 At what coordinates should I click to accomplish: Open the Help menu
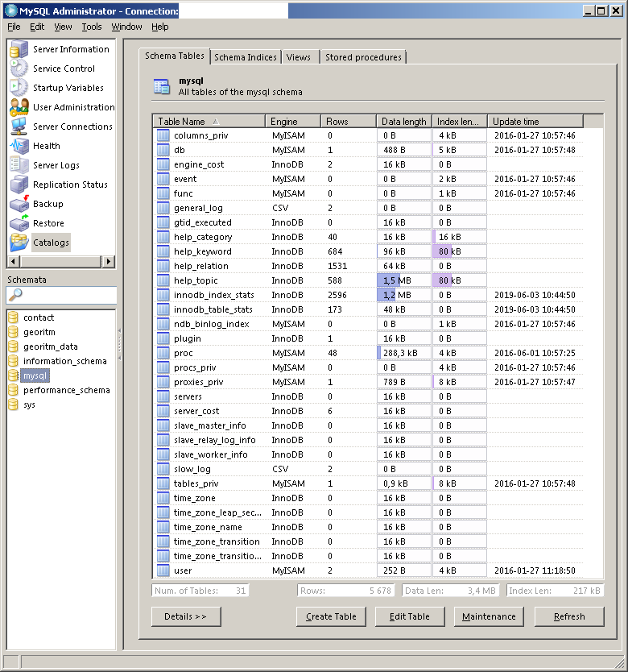(159, 27)
